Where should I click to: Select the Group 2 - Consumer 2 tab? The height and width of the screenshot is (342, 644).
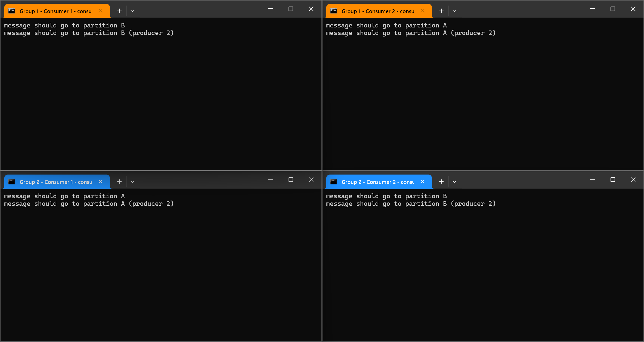pos(379,182)
